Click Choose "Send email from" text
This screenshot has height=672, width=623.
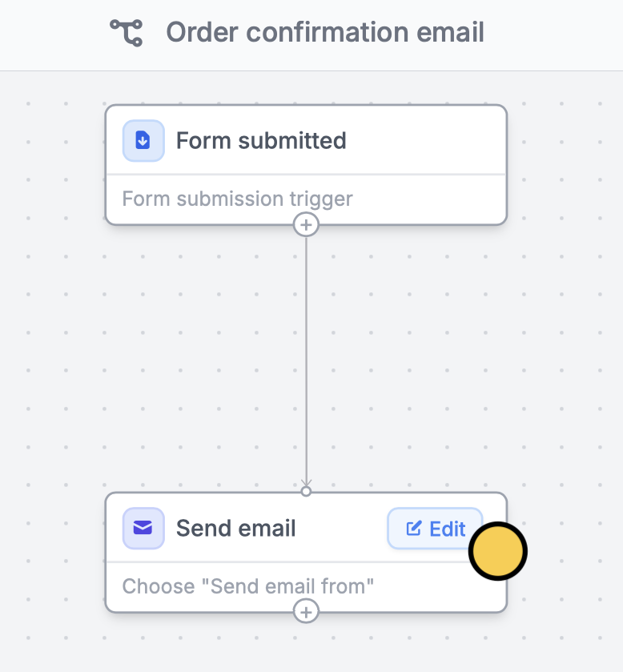247,586
